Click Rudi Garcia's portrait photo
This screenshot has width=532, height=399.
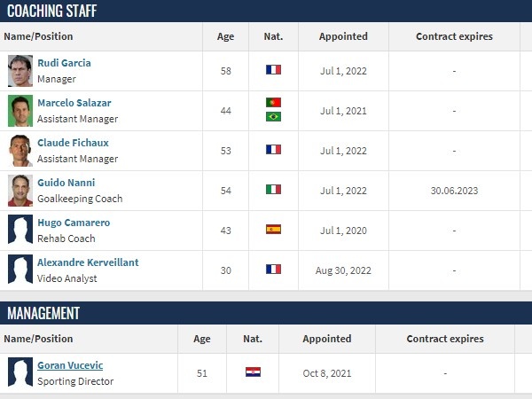pyautogui.click(x=20, y=71)
